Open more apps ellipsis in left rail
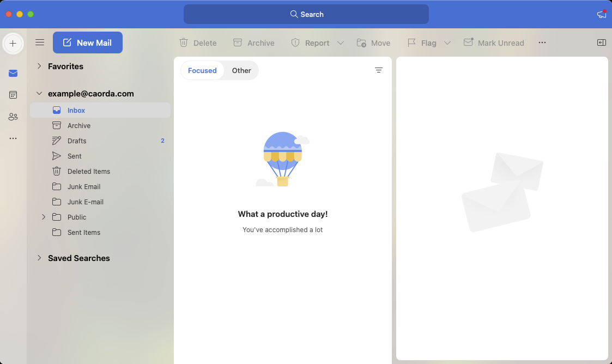 tap(13, 138)
